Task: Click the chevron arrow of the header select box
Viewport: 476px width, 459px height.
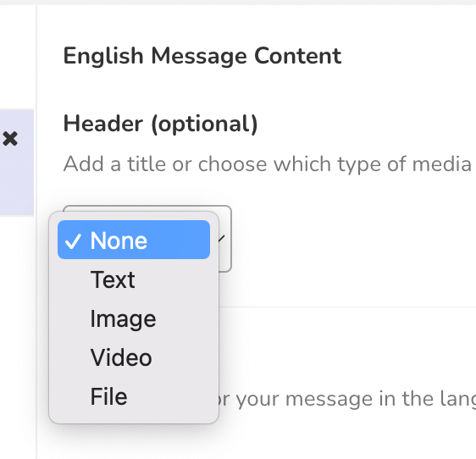Action: pos(222,239)
